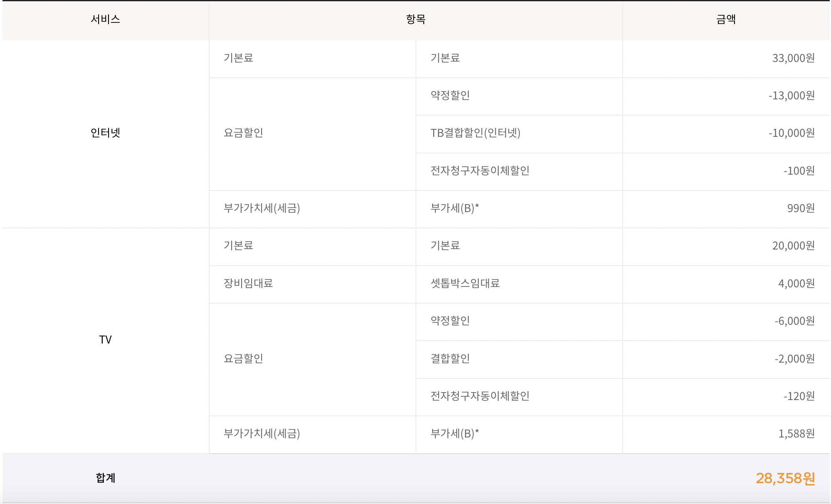This screenshot has height=504, width=831.
Task: Click the 990원 internet VAT amount
Action: click(x=801, y=208)
